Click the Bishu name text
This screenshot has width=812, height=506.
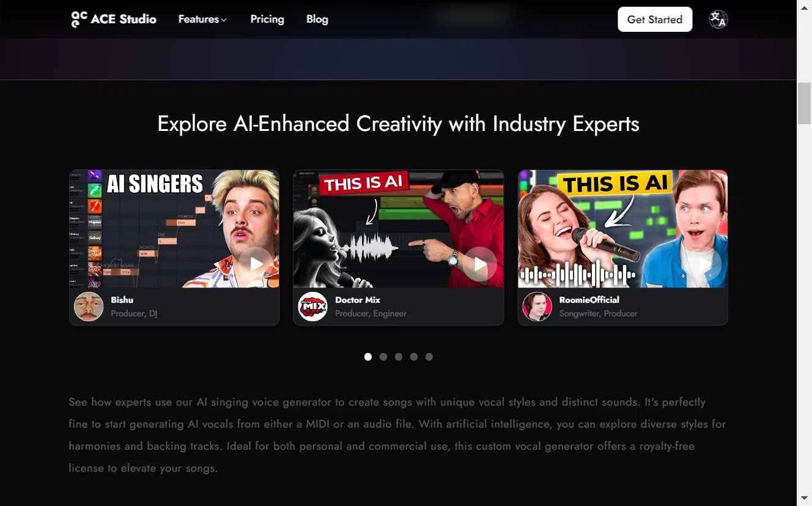(x=122, y=300)
